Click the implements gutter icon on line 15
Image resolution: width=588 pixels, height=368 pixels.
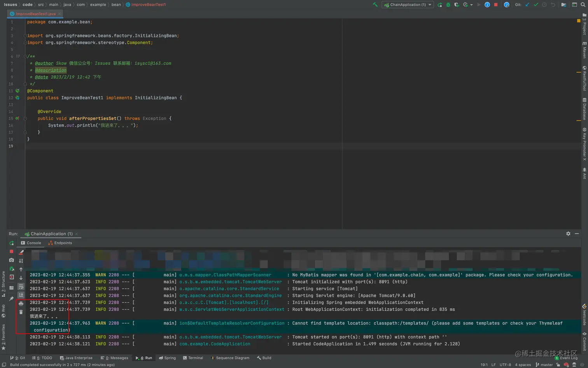[x=17, y=118]
